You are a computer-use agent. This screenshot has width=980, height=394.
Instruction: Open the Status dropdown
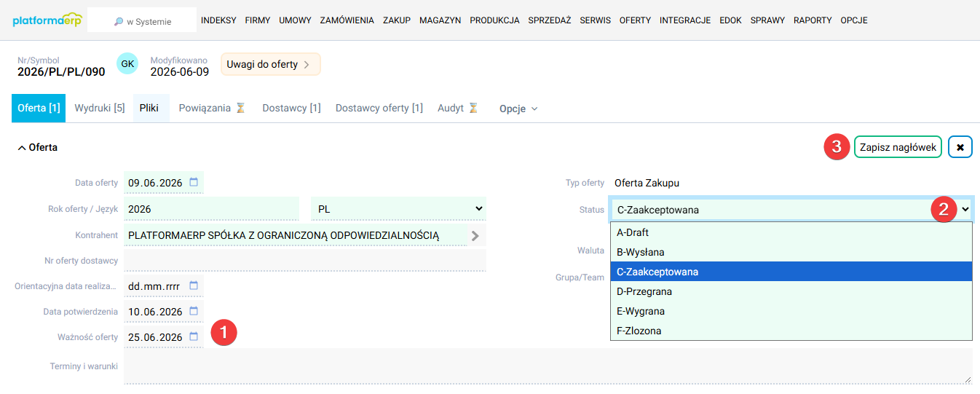pyautogui.click(x=791, y=210)
